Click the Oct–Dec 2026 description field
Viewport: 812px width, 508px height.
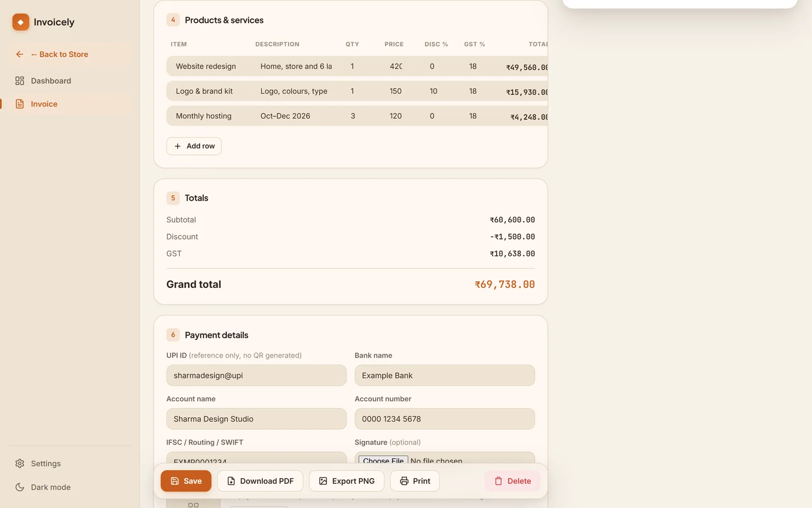(x=296, y=116)
